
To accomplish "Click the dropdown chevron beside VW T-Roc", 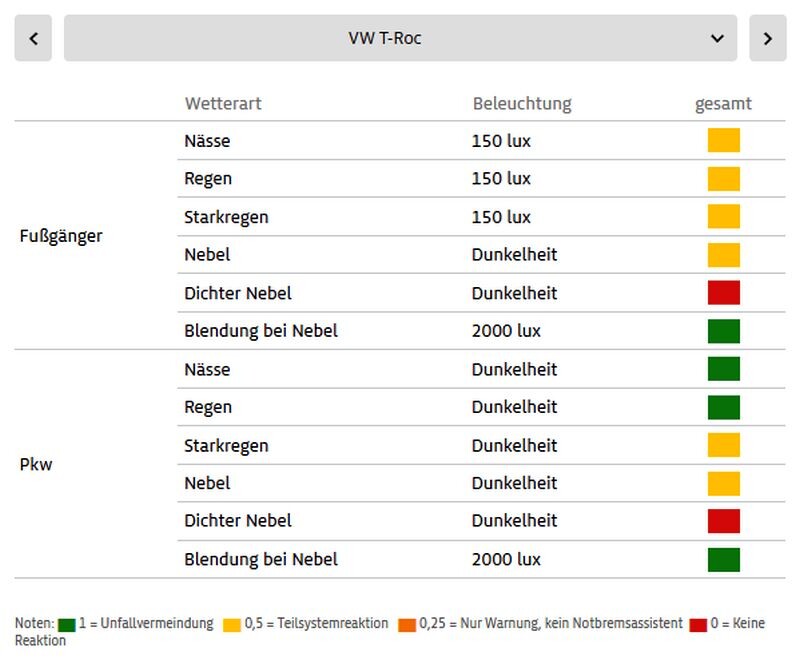I will pyautogui.click(x=717, y=39).
